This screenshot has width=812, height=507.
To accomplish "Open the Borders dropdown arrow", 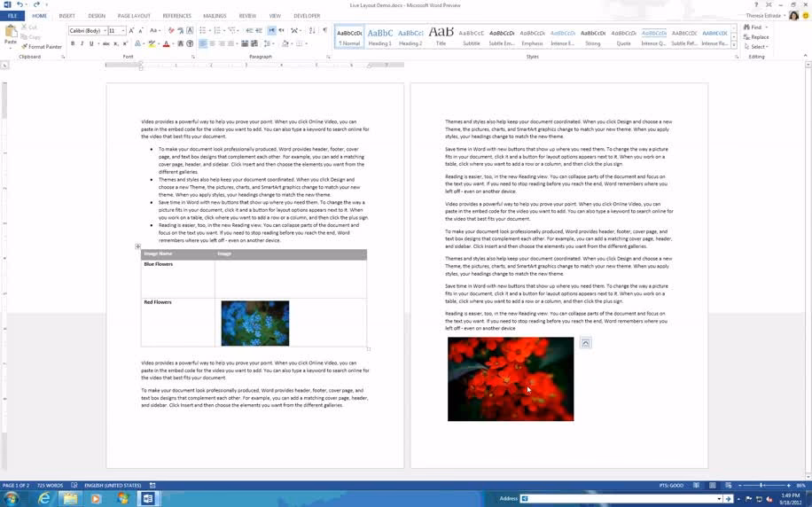I will tap(306, 43).
